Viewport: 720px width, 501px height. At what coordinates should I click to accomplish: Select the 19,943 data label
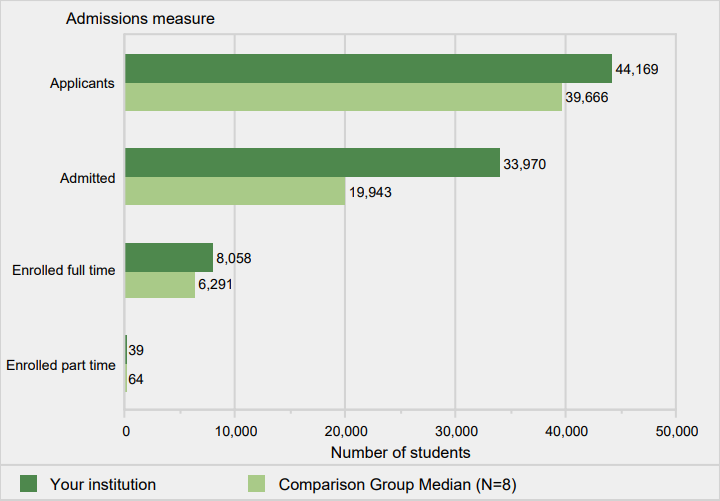[x=371, y=192]
